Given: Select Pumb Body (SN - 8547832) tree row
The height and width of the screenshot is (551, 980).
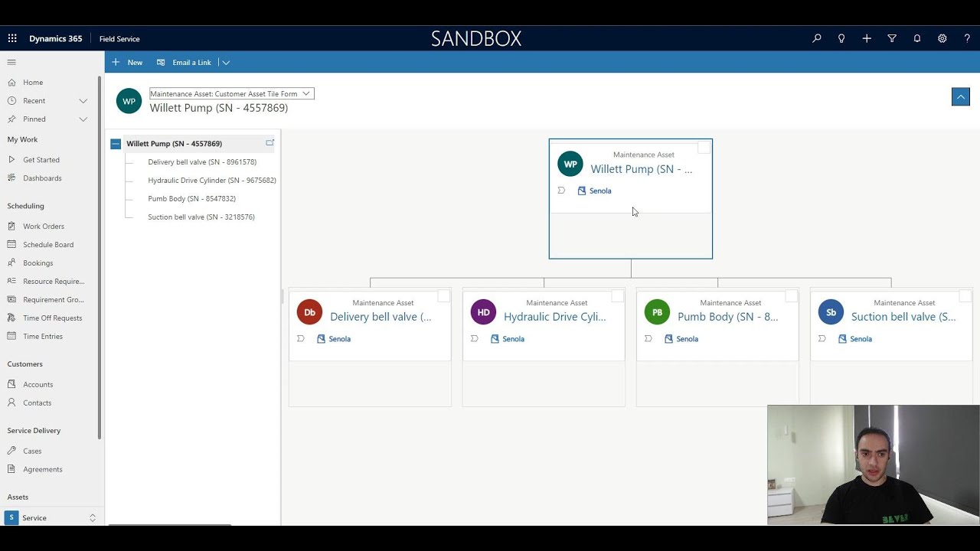Looking at the screenshot, I should coord(191,199).
